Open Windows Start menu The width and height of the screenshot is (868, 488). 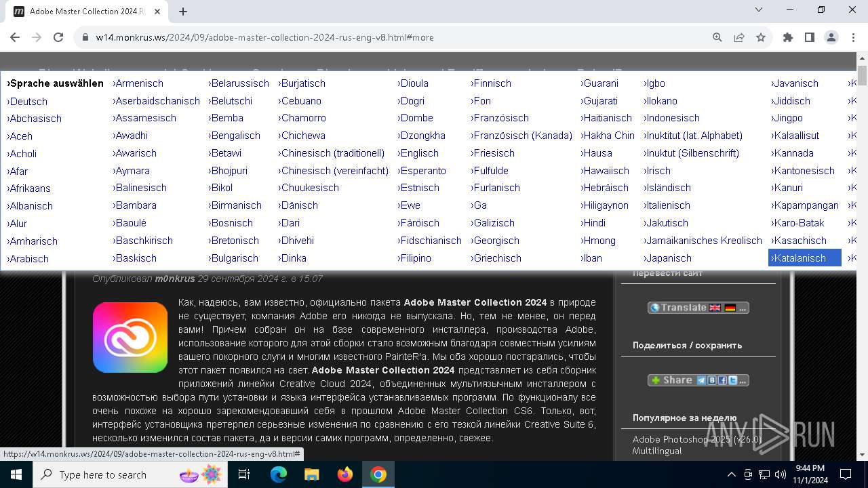coord(16,474)
